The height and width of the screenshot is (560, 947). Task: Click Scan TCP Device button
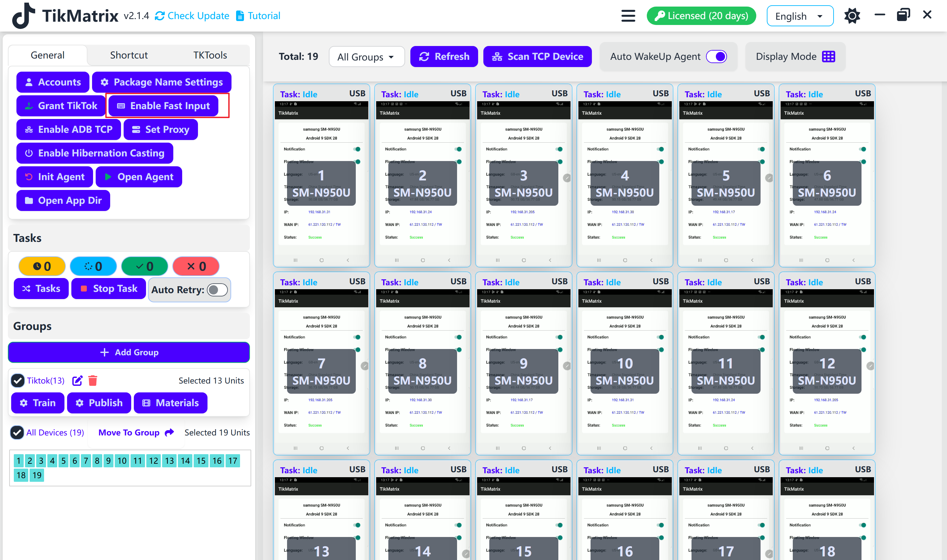pyautogui.click(x=537, y=57)
